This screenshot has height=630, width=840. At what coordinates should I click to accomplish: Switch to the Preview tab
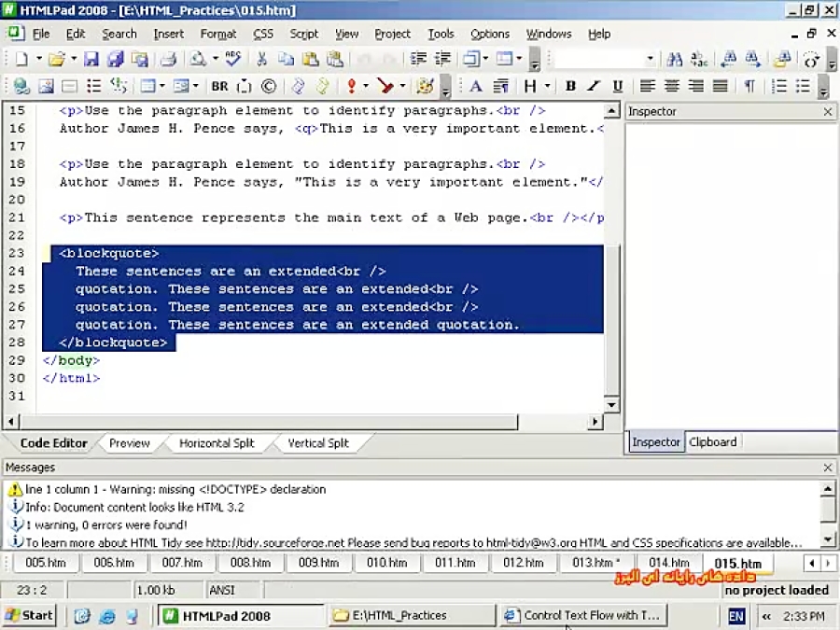128,442
